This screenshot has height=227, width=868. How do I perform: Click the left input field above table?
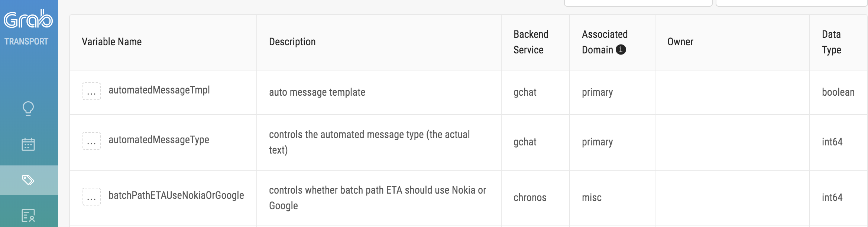point(638,3)
